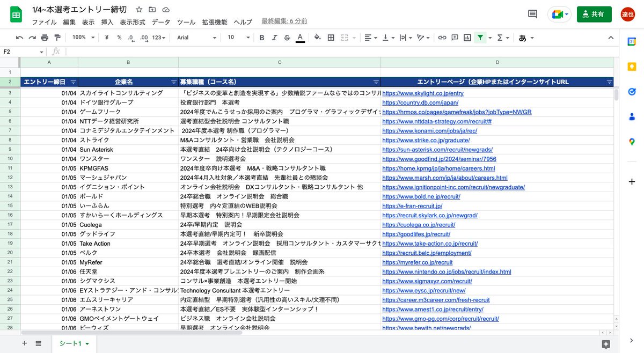Add a new sheet with plus
The height and width of the screenshot is (353, 644).
pos(24,343)
